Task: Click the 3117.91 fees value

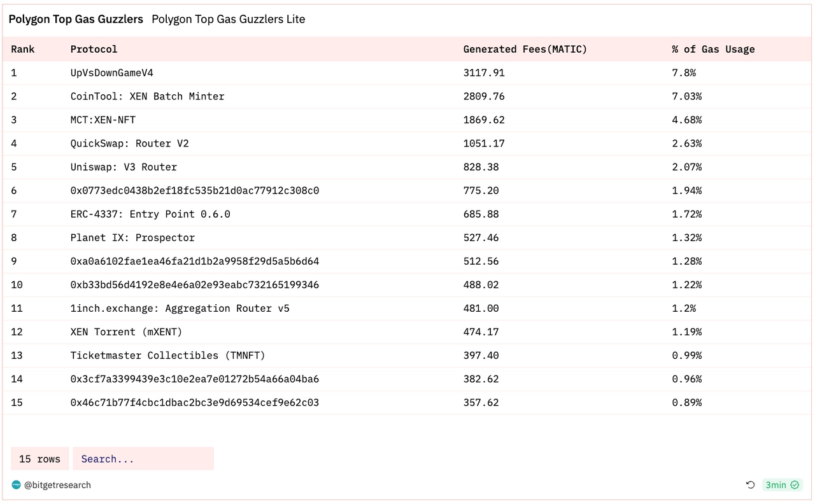Action: 484,73
